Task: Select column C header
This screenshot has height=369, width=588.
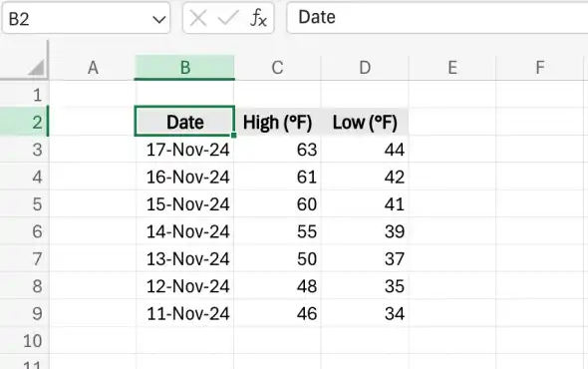Action: 277,68
